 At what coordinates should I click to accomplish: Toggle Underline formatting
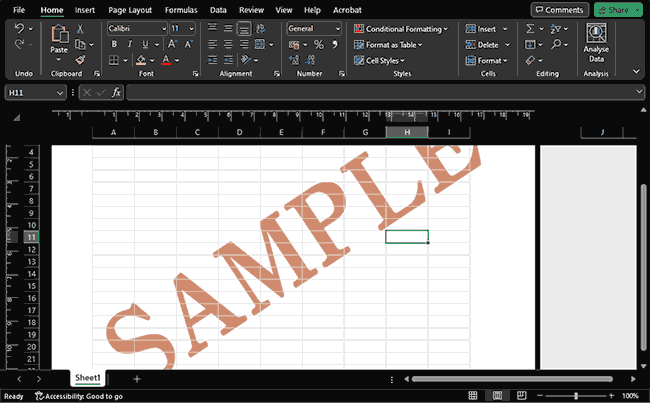click(145, 44)
